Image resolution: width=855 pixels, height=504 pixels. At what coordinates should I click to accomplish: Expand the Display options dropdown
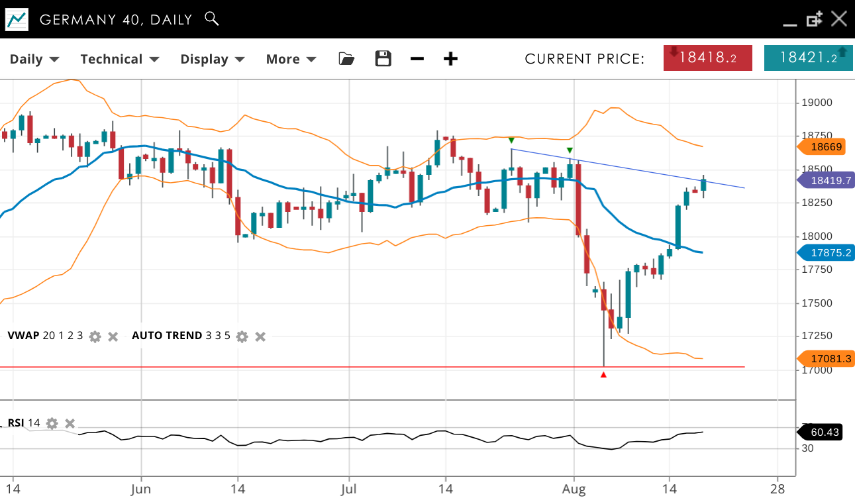[x=212, y=59]
